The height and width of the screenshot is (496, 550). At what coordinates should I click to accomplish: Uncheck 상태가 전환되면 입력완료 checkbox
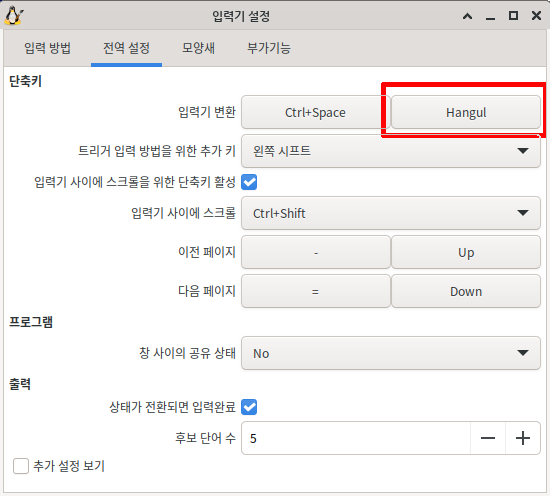(249, 407)
